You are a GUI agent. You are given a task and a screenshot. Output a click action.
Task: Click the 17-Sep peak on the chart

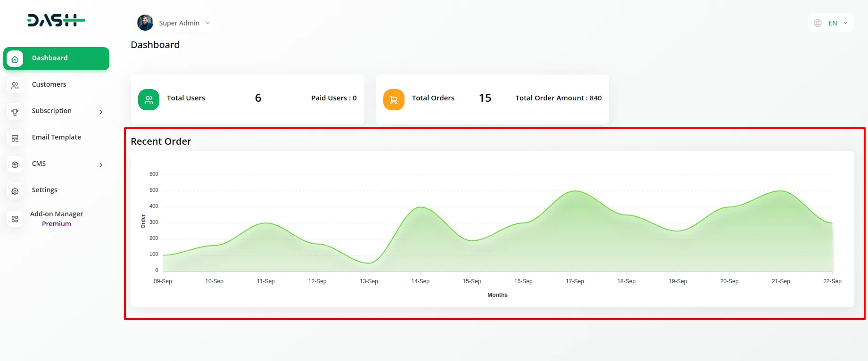tap(575, 191)
